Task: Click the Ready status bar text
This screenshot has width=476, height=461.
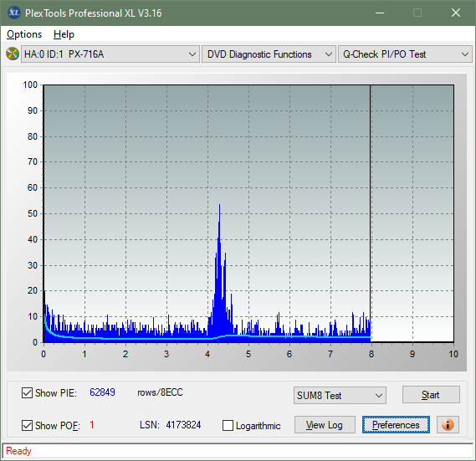Action: [18, 451]
